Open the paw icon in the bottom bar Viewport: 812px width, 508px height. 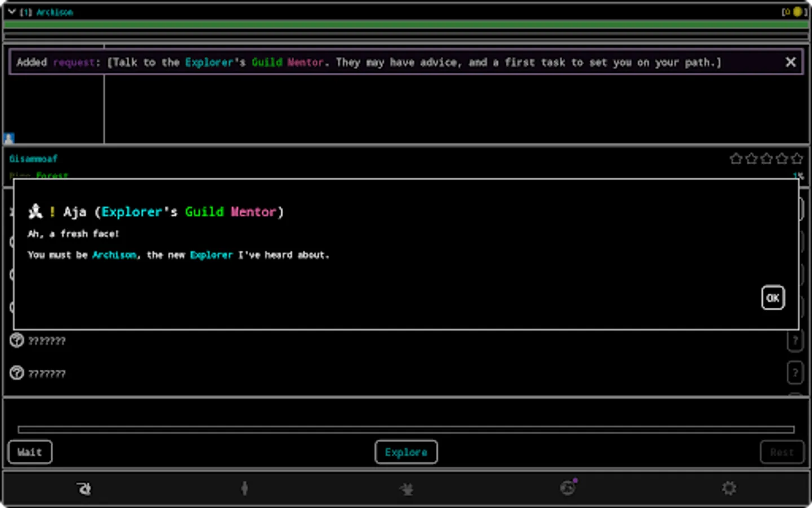83,488
